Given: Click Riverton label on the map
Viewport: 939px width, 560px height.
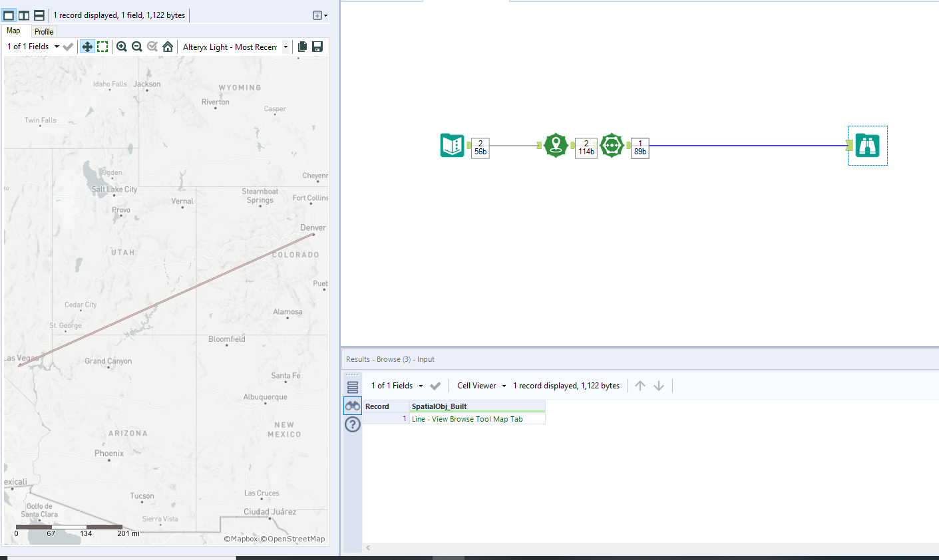Looking at the screenshot, I should (216, 102).
